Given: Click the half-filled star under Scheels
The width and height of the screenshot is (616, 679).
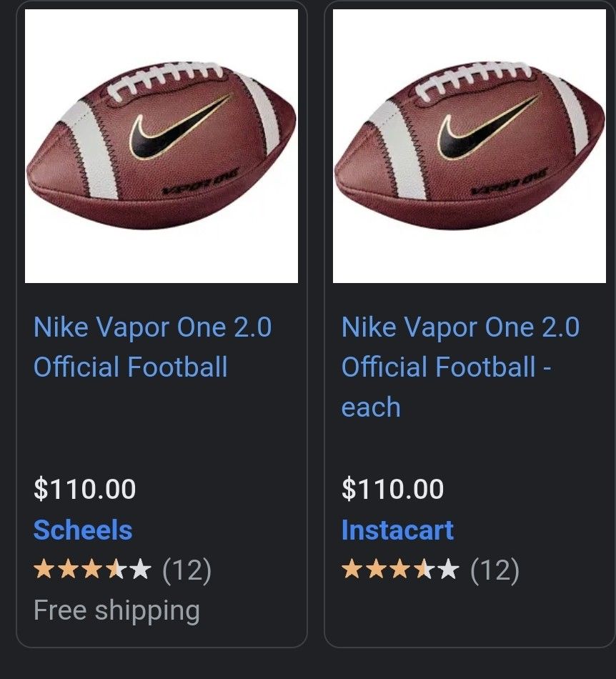Looking at the screenshot, I should (x=116, y=569).
